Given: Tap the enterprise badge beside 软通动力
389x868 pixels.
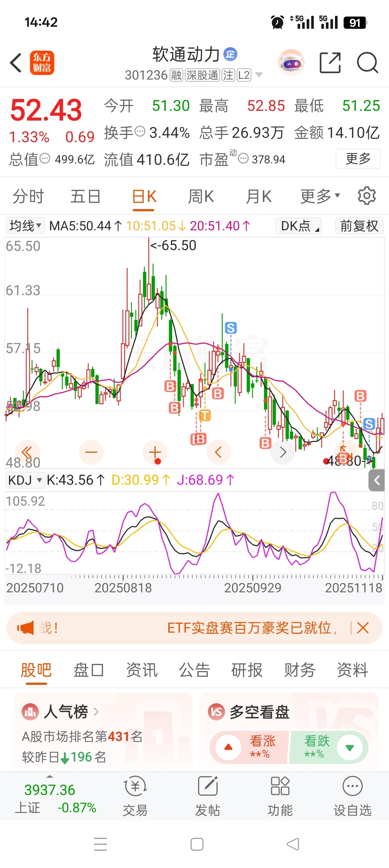Looking at the screenshot, I should pyautogui.click(x=230, y=54).
